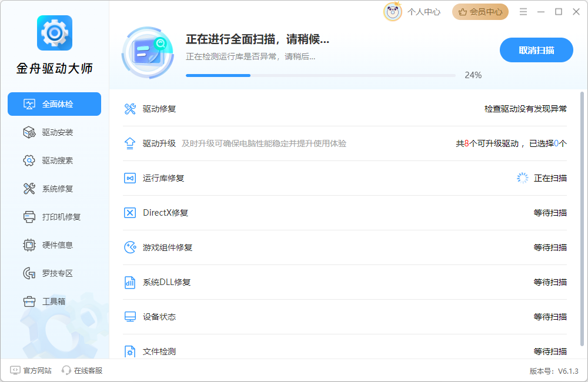Go to 驱动搜索 in the sidebar
Screen dimensions: 588x382
click(x=54, y=160)
